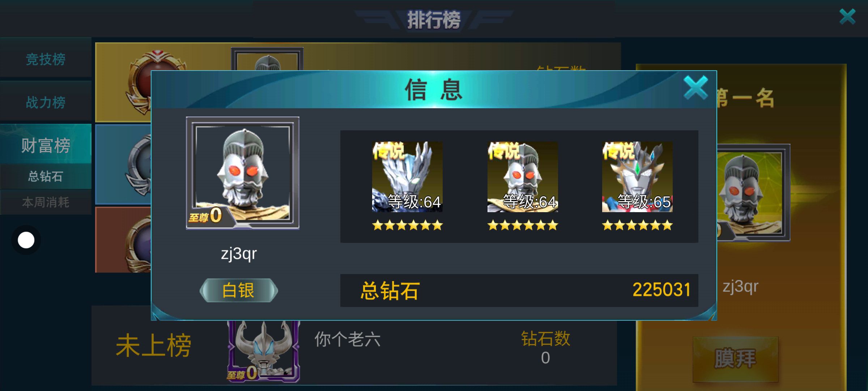Viewport: 868px width, 391px height.
Task: Click the 总钻石 225031 total row
Action: point(519,290)
